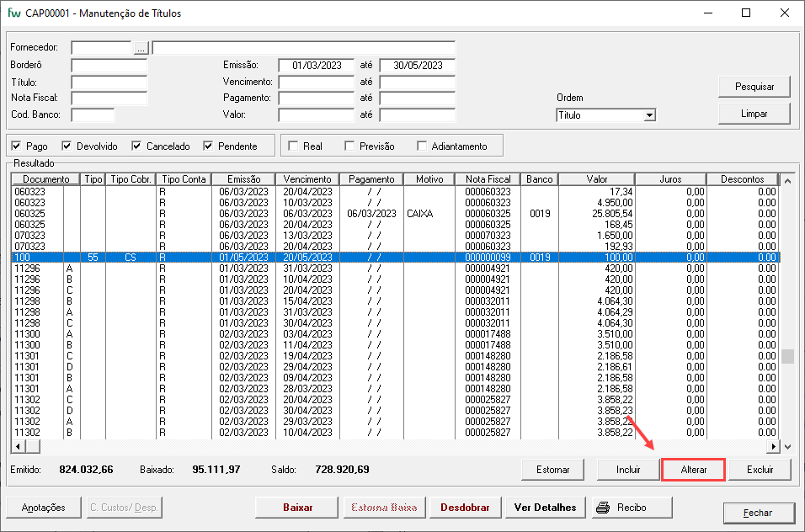Click the Nota Fiscal filter input field

point(109,98)
